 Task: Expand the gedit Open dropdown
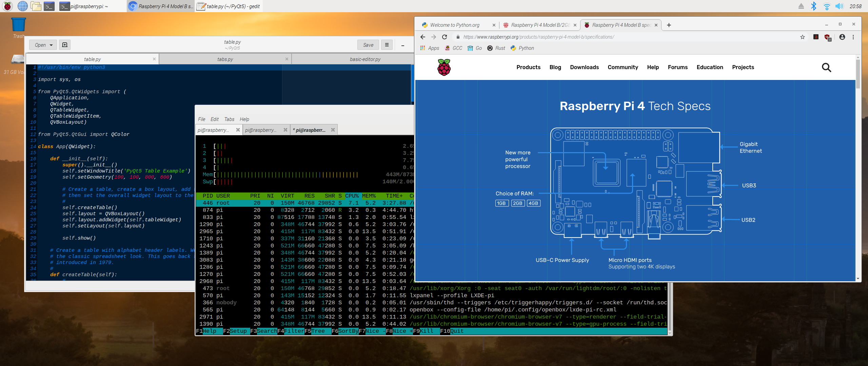tap(43, 45)
